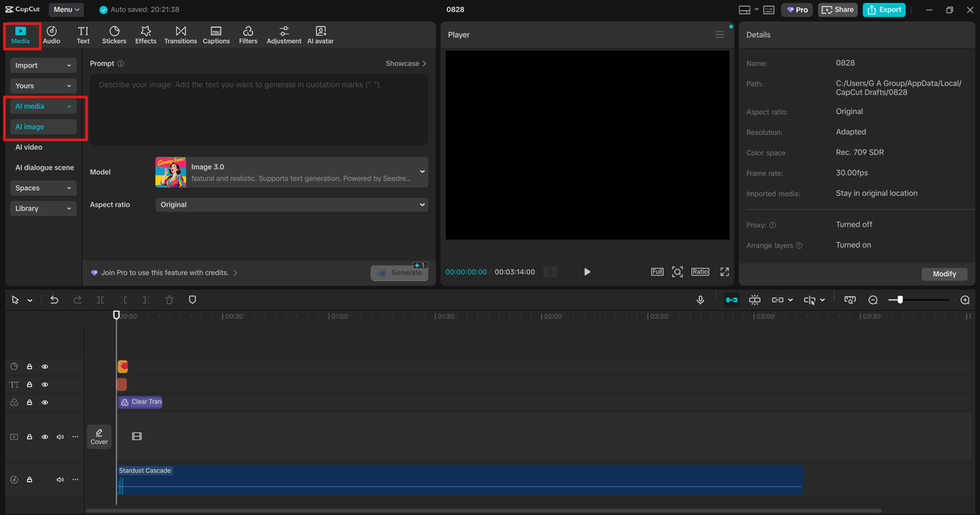Hide the text track with eye icon
The image size is (980, 515).
coord(44,385)
